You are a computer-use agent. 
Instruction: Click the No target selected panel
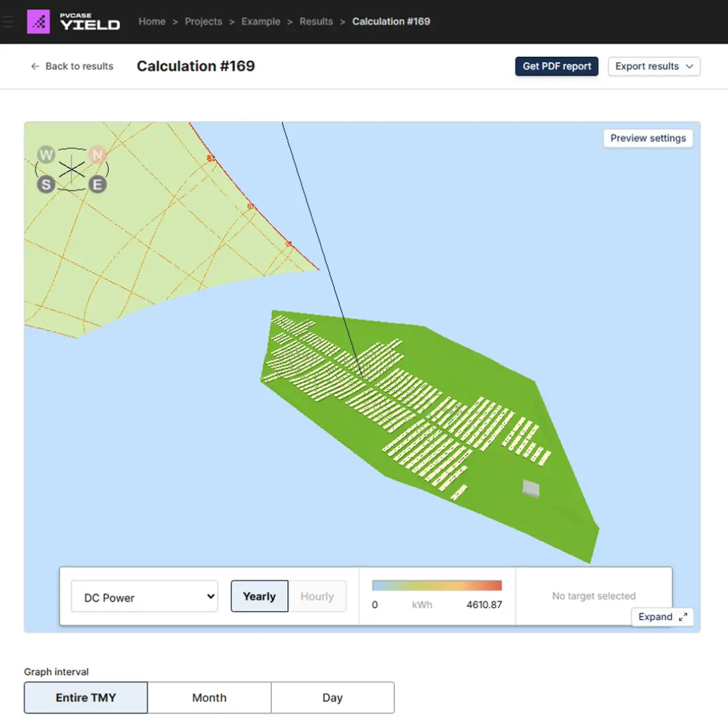click(593, 596)
